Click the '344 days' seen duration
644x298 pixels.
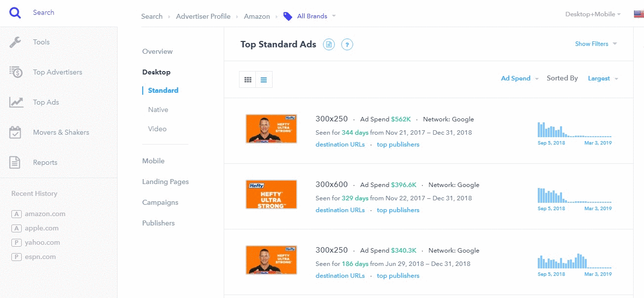355,133
